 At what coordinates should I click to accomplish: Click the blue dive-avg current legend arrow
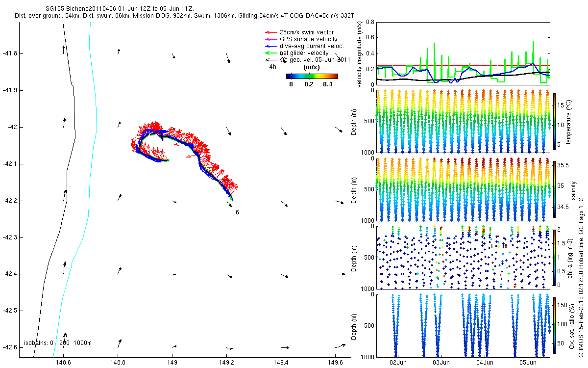click(271, 46)
